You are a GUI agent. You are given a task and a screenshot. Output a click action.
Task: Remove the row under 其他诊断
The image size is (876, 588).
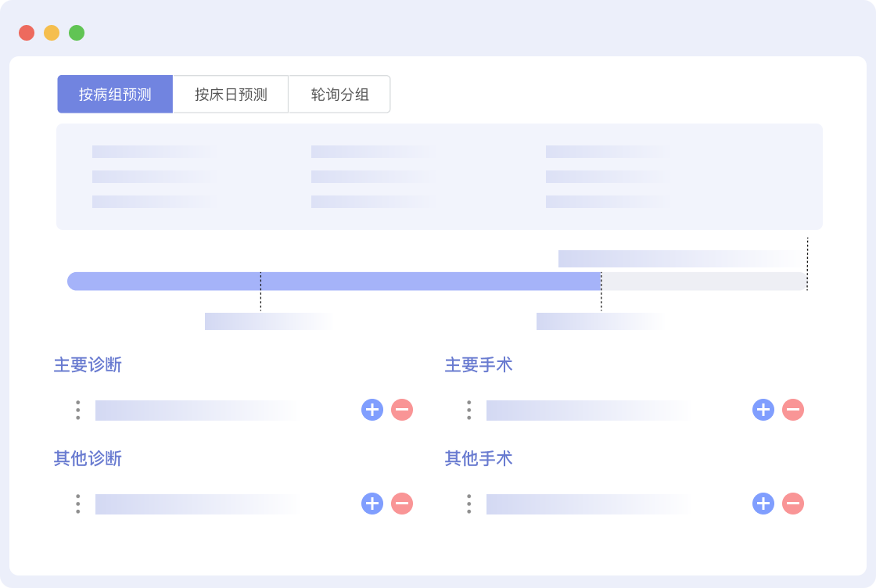402,504
